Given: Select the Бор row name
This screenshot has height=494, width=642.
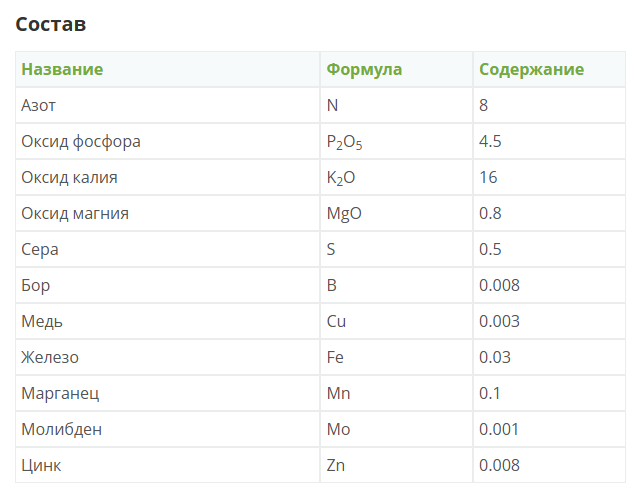Looking at the screenshot, I should click(x=36, y=285).
